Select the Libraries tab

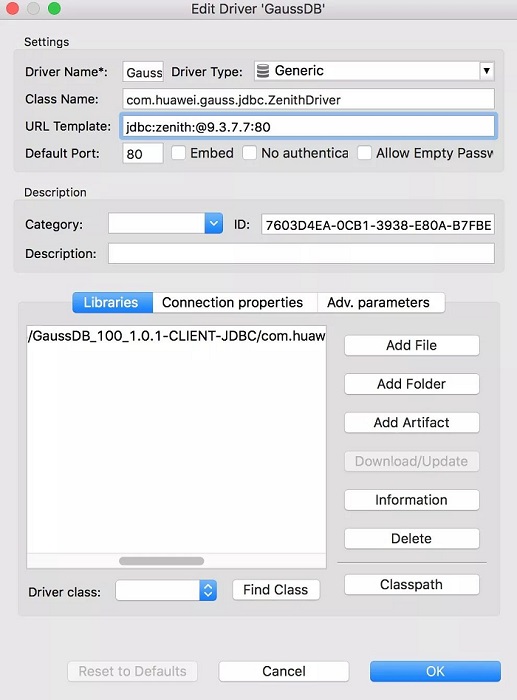113,302
